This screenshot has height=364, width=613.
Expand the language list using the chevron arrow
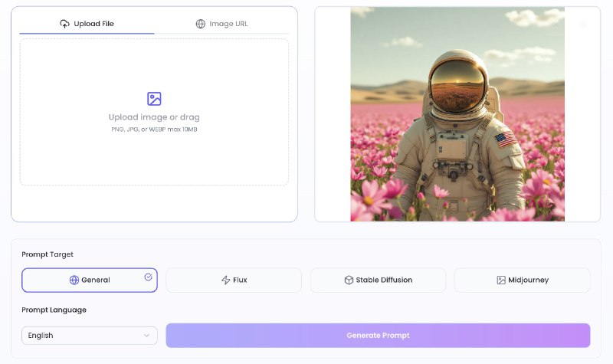[x=146, y=336]
